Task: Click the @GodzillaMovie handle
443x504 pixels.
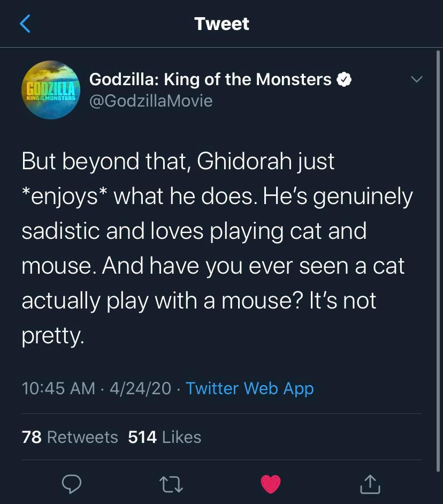Action: 150,100
